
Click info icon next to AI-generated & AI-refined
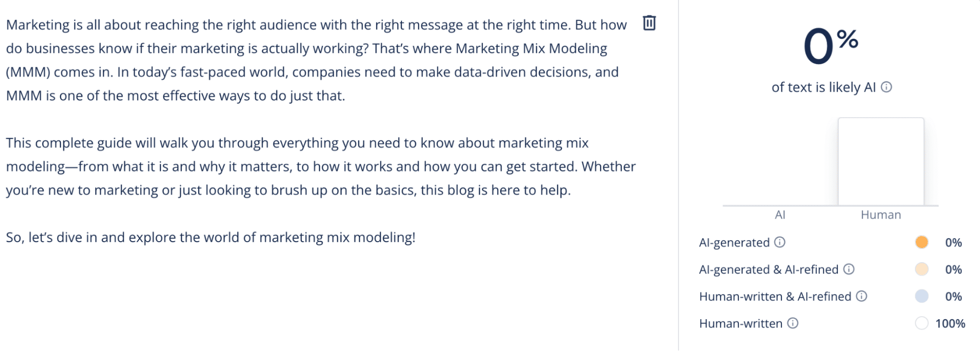(x=849, y=269)
